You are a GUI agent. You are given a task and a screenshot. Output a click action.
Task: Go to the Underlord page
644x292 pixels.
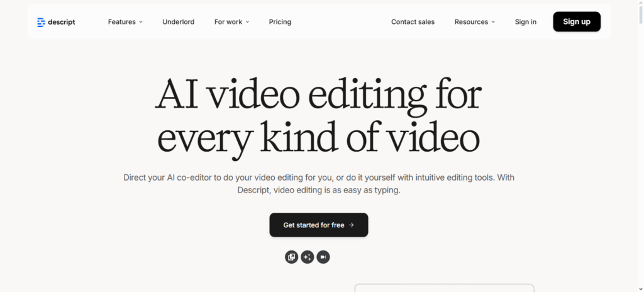[x=178, y=22]
